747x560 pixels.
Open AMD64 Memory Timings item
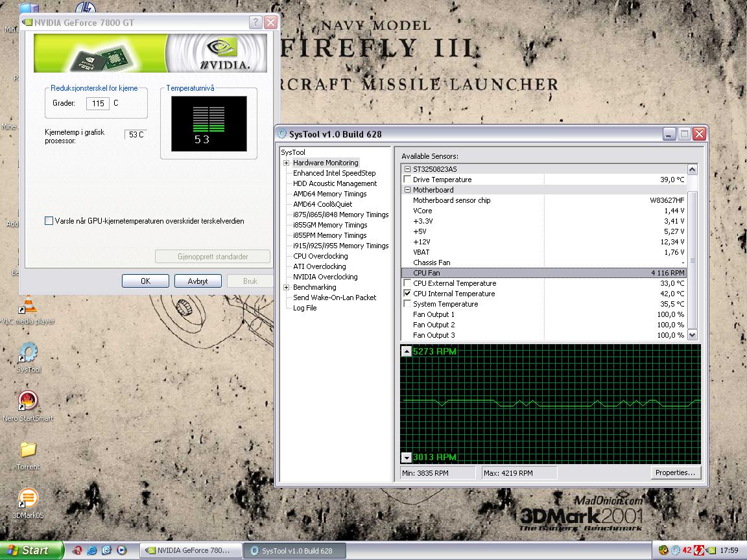(x=329, y=194)
